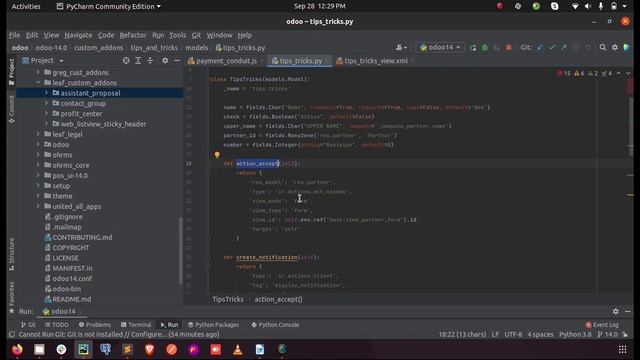Image resolution: width=640 pixels, height=360 pixels.
Task: Select the ohrms_core folder
Action: (70, 165)
